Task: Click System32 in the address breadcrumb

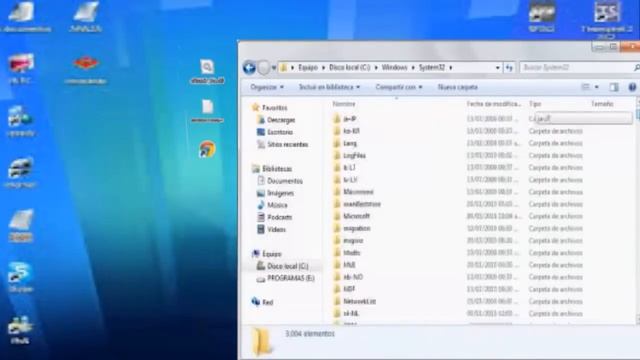Action: [x=431, y=67]
